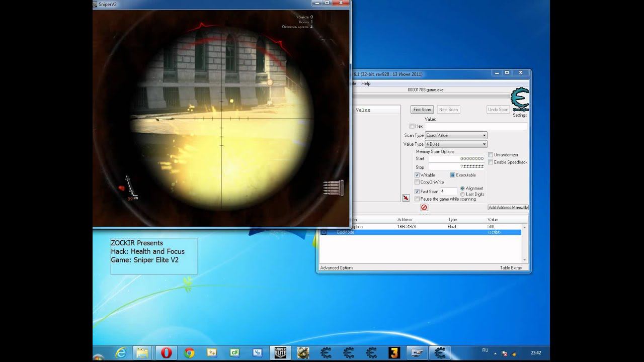
Task: Click Add Address Manually button
Action: click(x=508, y=208)
